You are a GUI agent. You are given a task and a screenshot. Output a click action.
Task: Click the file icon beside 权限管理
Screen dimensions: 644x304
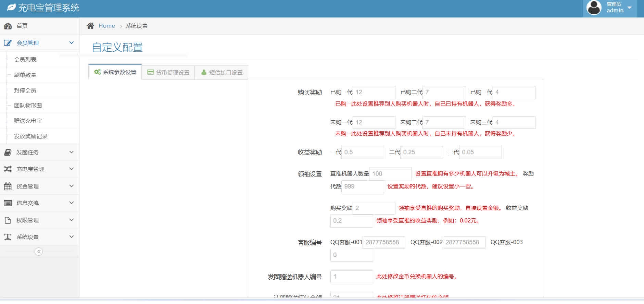(8, 220)
